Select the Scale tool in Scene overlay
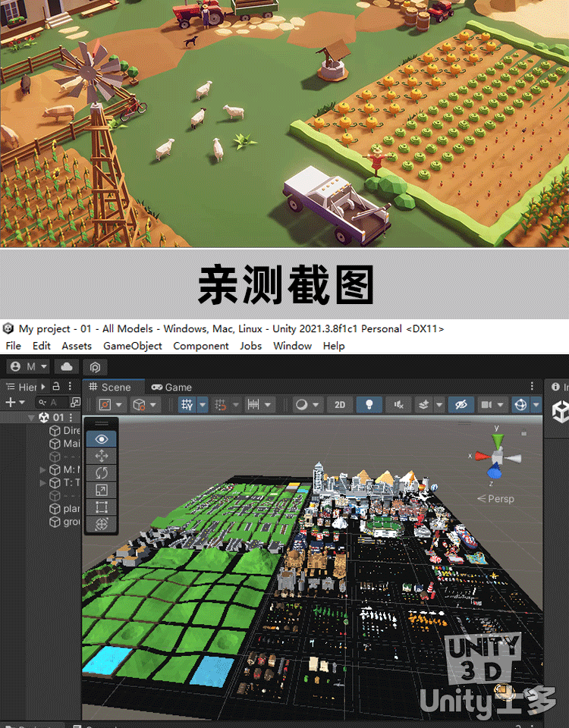Image resolution: width=569 pixels, height=728 pixels. click(x=101, y=491)
